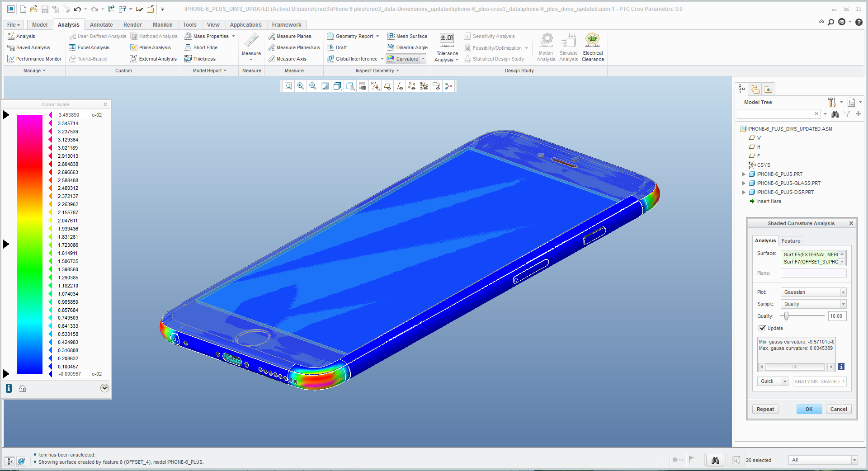Click the Model Tree search field
This screenshot has height=471, width=868.
coord(778,114)
